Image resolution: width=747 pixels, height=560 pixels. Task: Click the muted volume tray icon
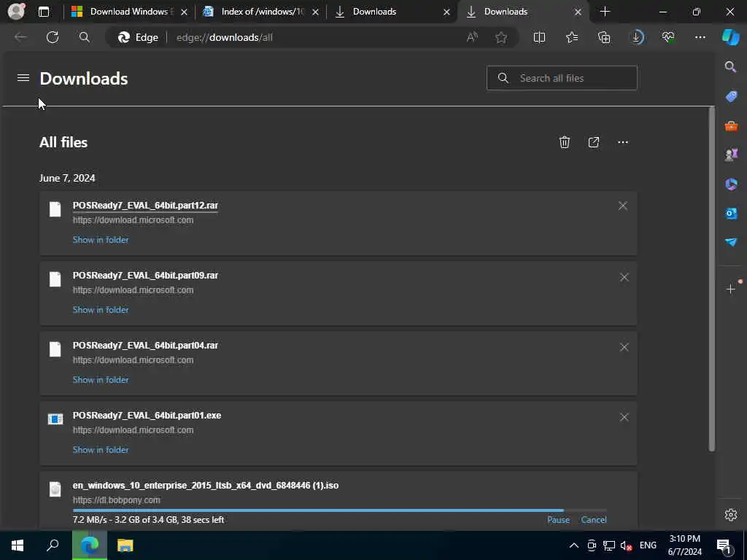click(626, 545)
